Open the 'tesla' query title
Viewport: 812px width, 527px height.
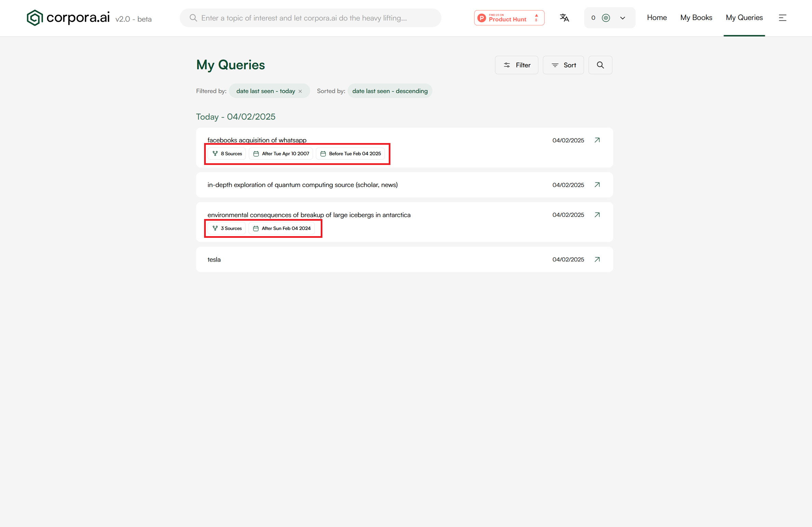coord(214,259)
